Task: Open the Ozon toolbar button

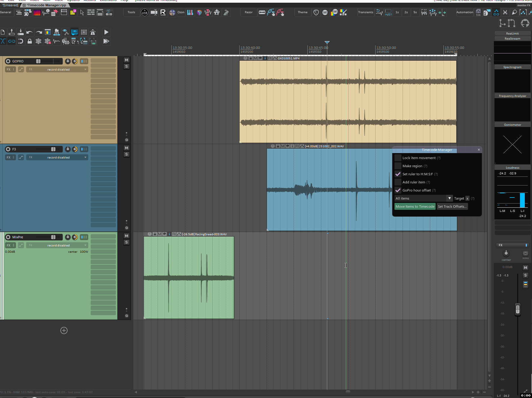Action: 181,12
